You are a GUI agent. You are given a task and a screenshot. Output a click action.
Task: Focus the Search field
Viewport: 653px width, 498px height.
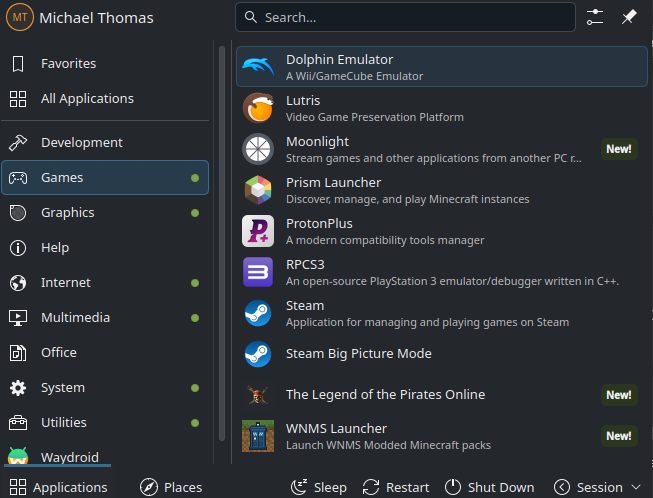tap(405, 17)
